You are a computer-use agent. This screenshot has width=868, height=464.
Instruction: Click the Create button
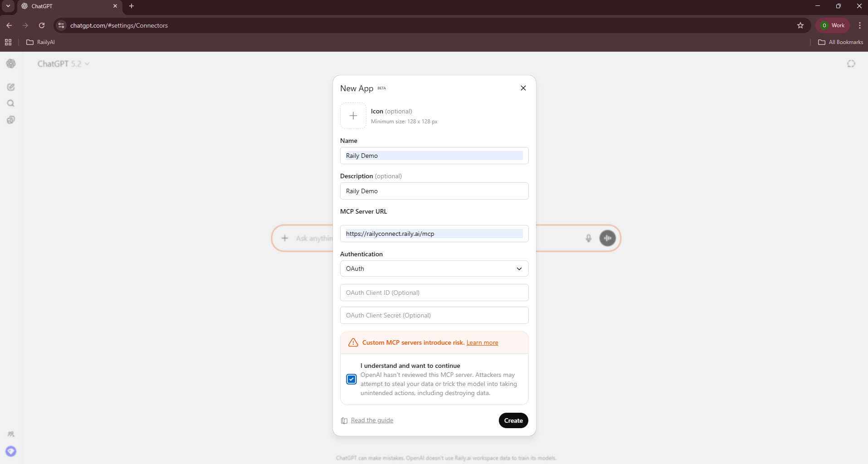tap(513, 420)
